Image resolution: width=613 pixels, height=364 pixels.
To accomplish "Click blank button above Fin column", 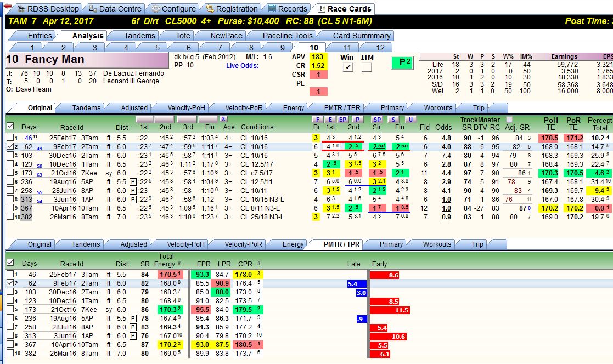I will pos(208,119).
